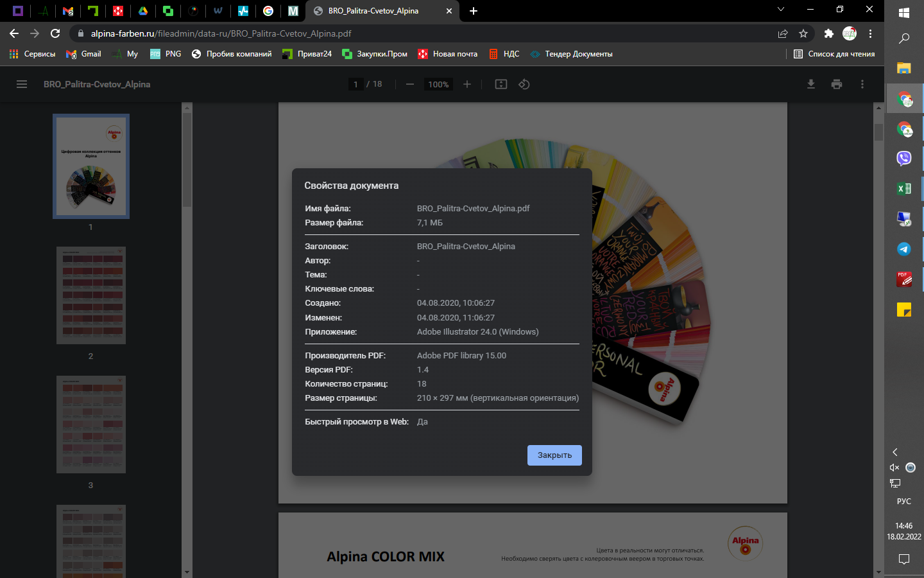This screenshot has width=924, height=578.
Task: Reload the current page
Action: tap(55, 33)
